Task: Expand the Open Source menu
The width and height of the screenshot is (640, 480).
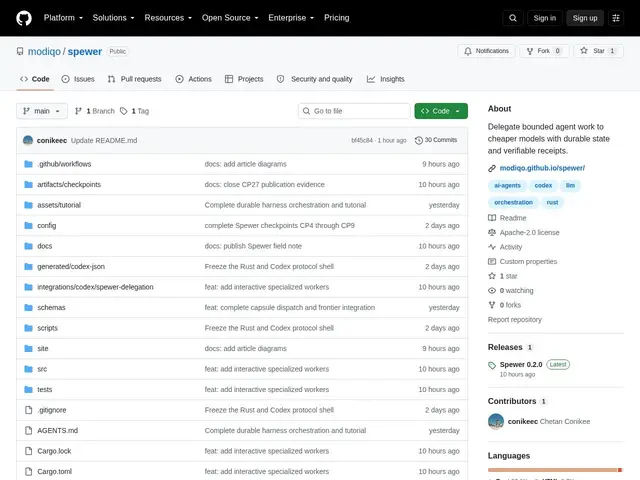Action: coord(230,18)
